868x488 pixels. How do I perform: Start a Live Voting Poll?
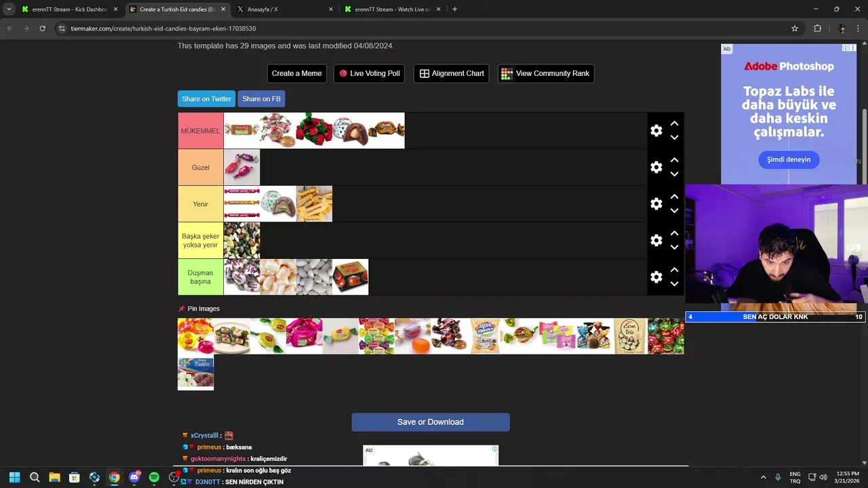pyautogui.click(x=369, y=73)
